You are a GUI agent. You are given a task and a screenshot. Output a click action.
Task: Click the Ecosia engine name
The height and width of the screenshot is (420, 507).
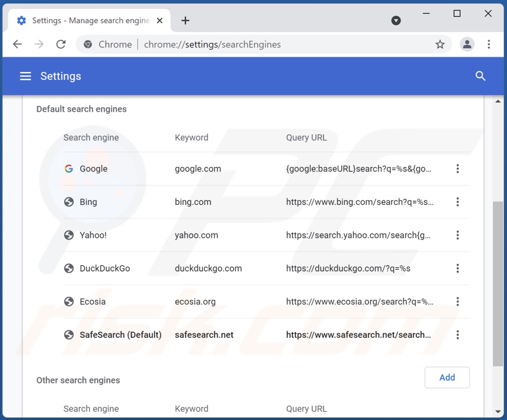click(92, 302)
